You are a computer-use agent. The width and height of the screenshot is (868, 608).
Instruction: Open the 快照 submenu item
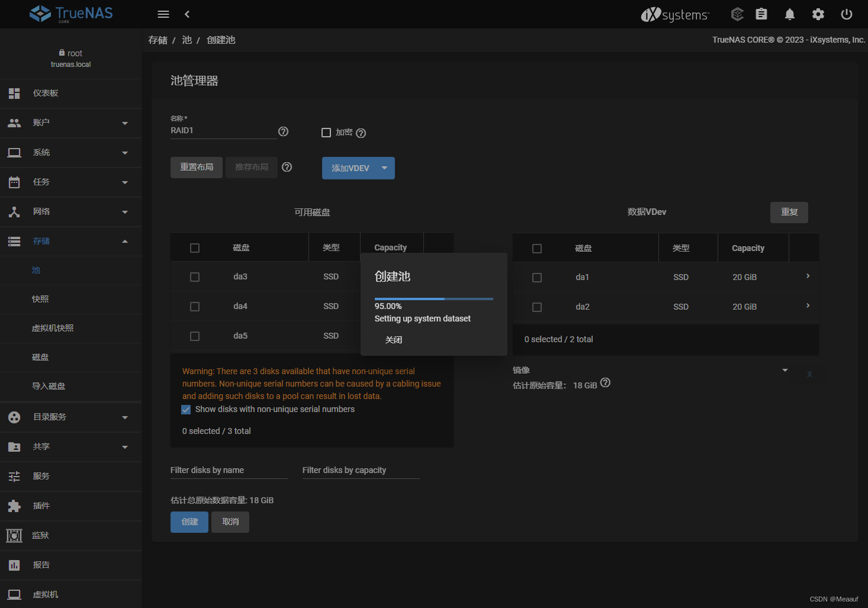point(71,299)
